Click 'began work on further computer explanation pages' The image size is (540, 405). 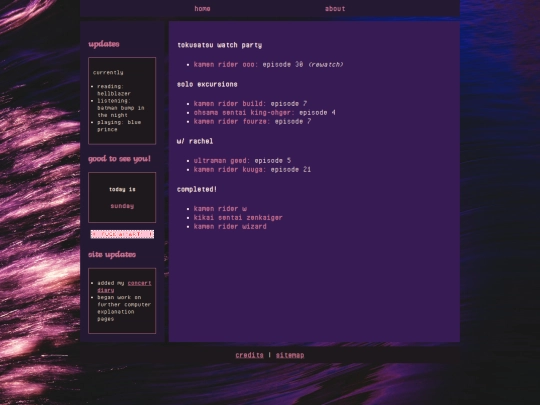pyautogui.click(x=124, y=308)
